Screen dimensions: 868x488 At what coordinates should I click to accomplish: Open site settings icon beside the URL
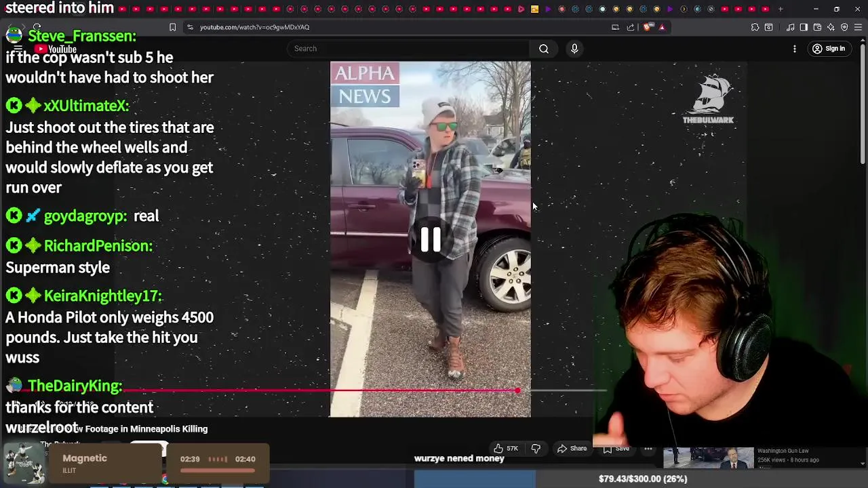[x=190, y=27]
